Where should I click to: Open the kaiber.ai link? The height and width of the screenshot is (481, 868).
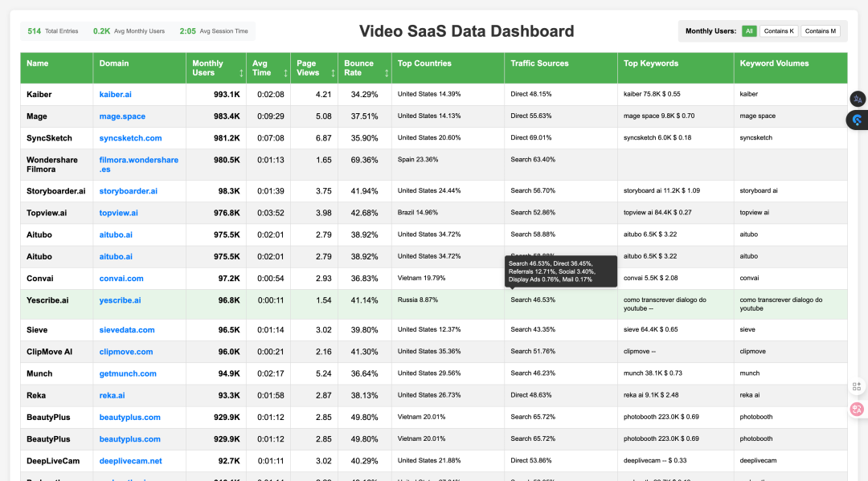point(115,95)
